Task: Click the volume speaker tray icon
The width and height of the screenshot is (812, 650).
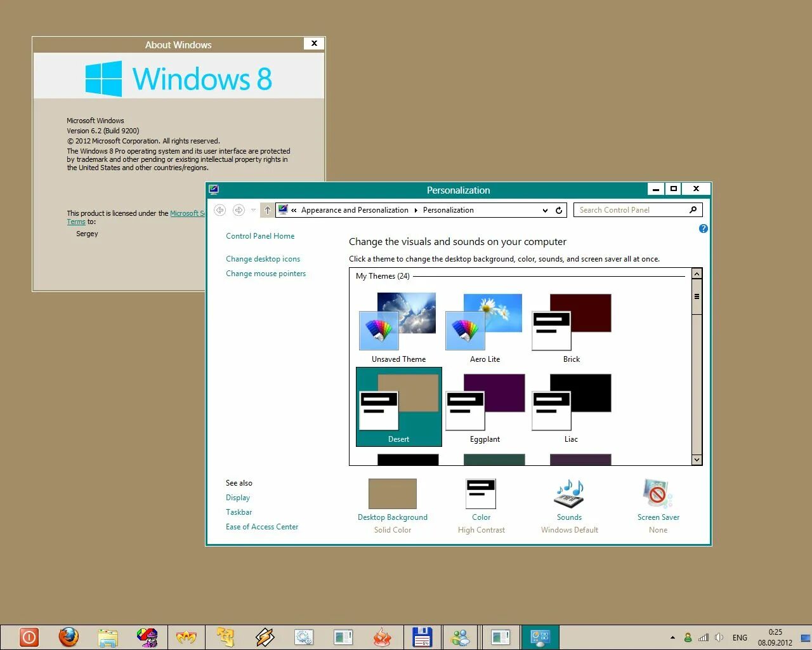Action: click(719, 637)
